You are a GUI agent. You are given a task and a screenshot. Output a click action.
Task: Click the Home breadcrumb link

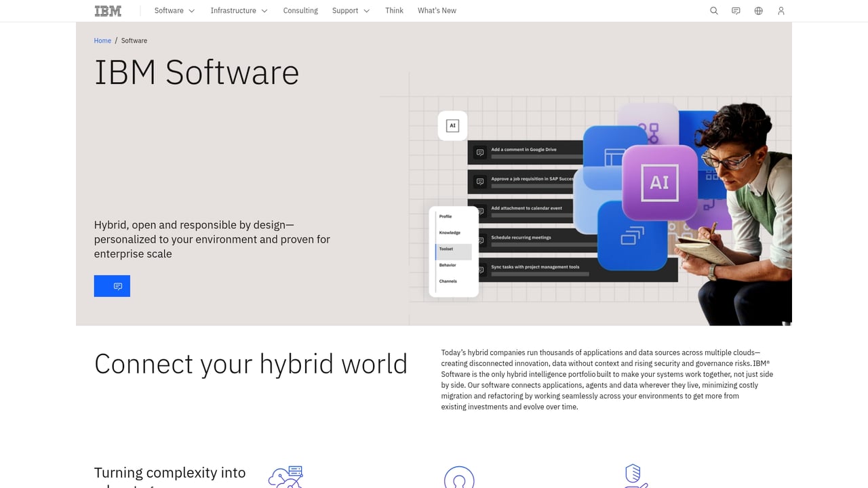(102, 41)
